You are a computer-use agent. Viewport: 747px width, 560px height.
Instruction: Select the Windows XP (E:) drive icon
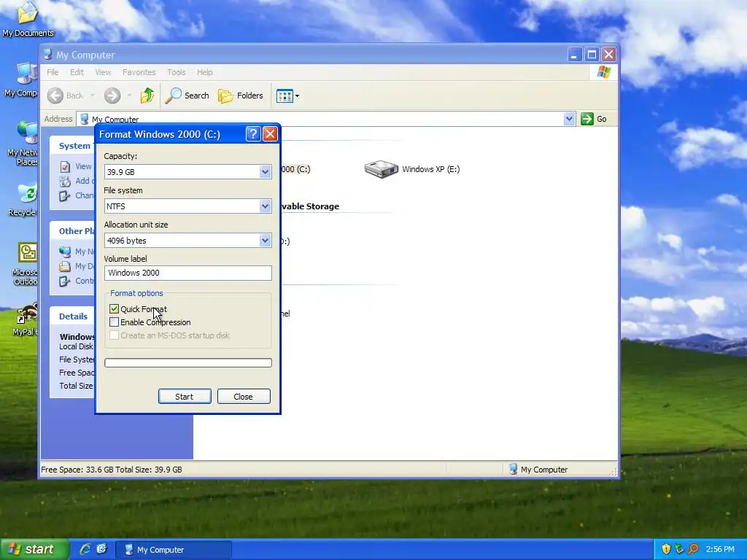[381, 169]
